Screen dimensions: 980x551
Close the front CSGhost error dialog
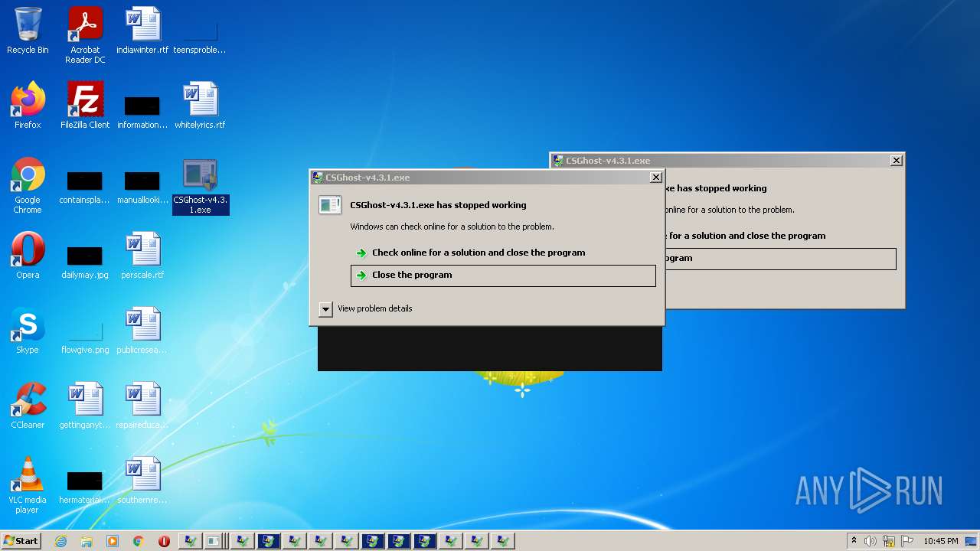pos(656,178)
